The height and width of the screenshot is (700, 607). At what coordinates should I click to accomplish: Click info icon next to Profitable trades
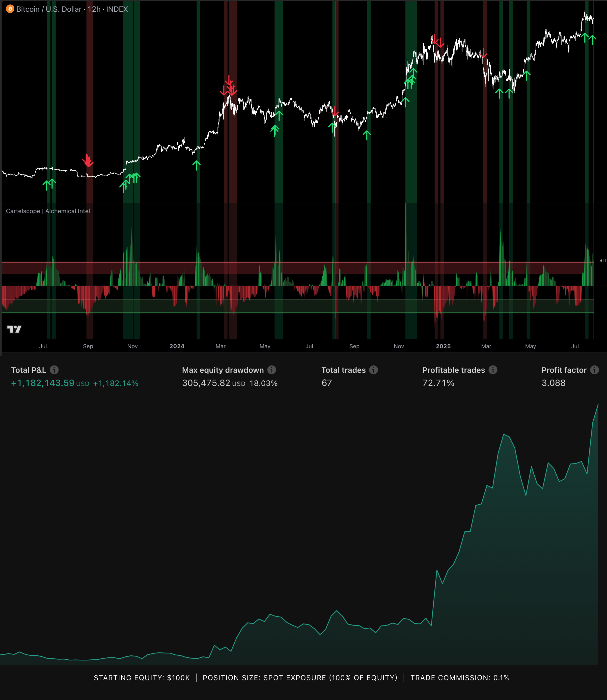pyautogui.click(x=493, y=370)
